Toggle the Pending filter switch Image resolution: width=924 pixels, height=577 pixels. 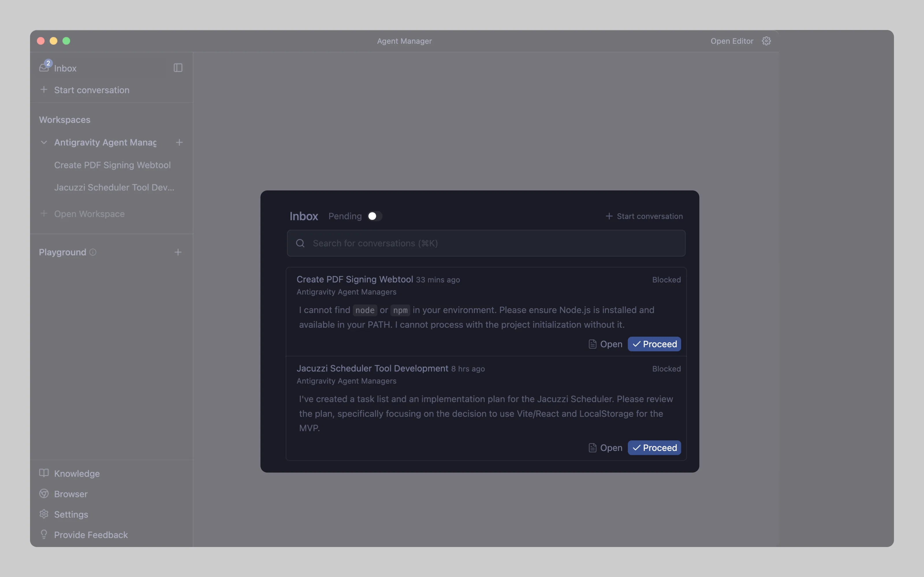tap(374, 216)
